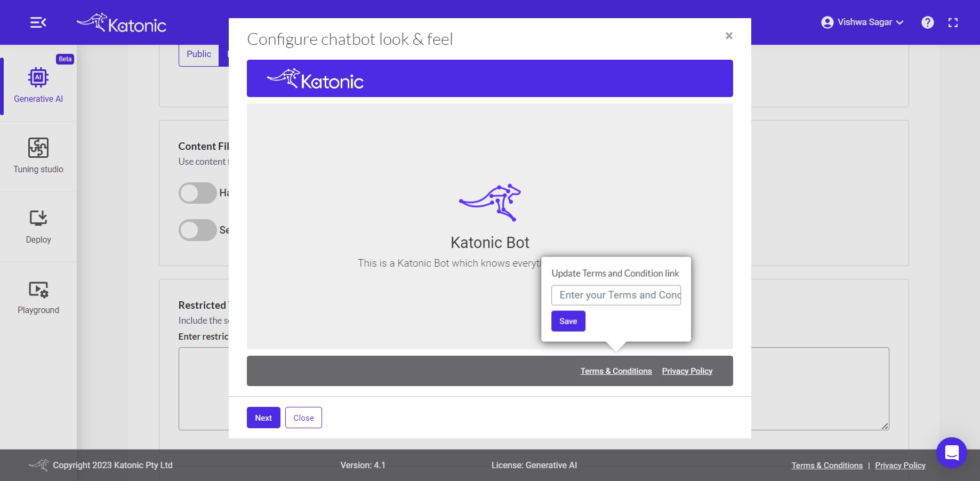Screen dimensions: 980x481
Task: Click the Configure chatbot look & feel title
Action: 350,39
